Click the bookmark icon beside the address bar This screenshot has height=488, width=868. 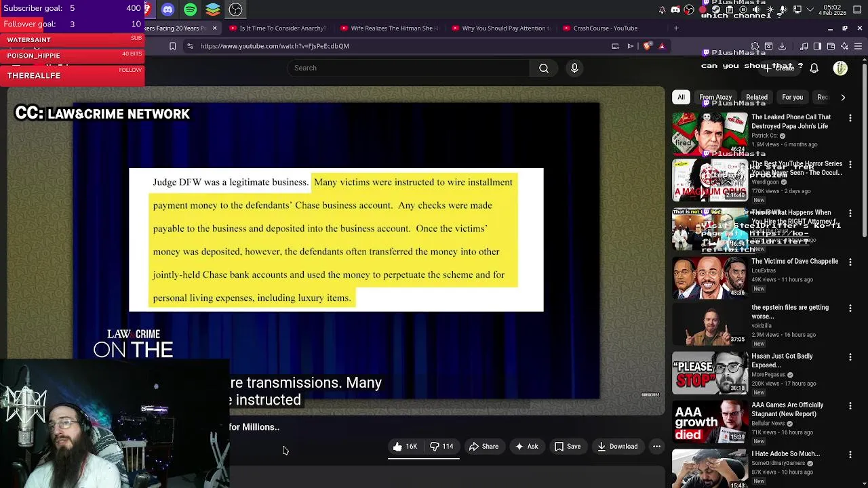pyautogui.click(x=172, y=46)
